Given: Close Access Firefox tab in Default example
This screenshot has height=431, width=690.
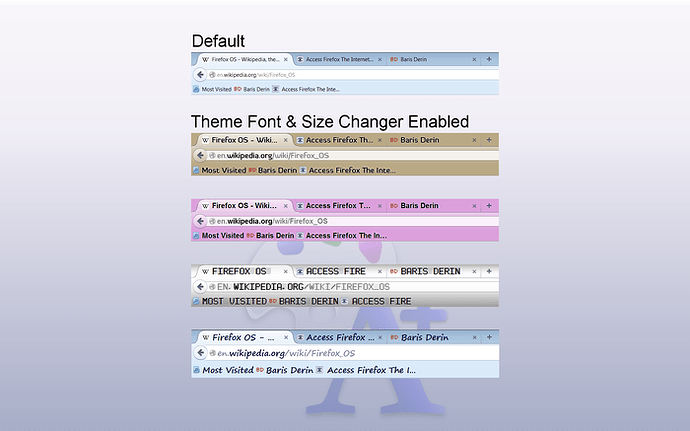Looking at the screenshot, I should (x=380, y=59).
